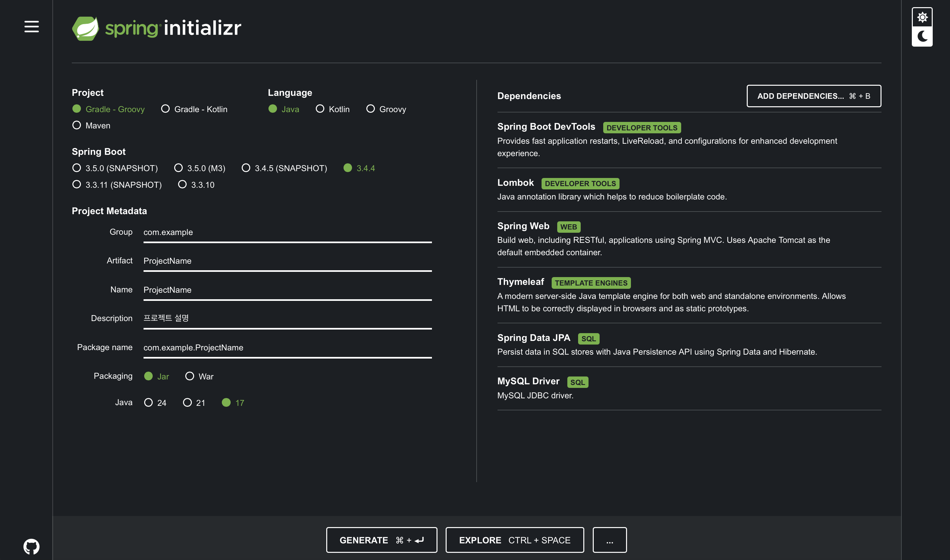Screen dimensions: 950x560
Task: Click the Thymeleaf dependency entry
Action: 689,295
